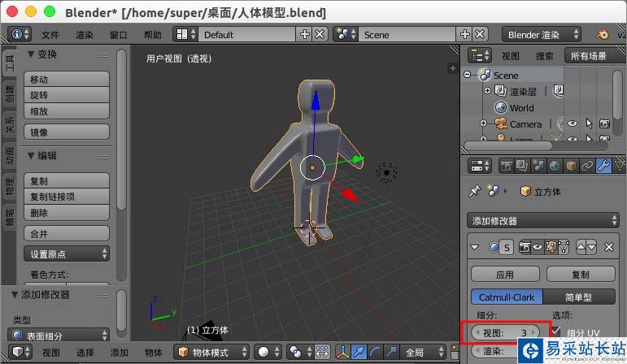Image resolution: width=627 pixels, height=364 pixels.
Task: Open the 所有场景 outliner display dropdown
Action: point(594,55)
